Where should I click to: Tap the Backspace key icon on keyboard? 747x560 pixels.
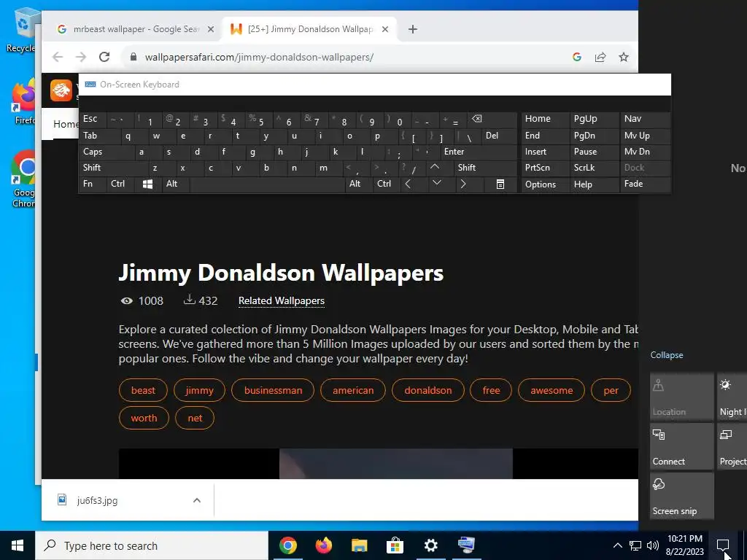click(492, 119)
